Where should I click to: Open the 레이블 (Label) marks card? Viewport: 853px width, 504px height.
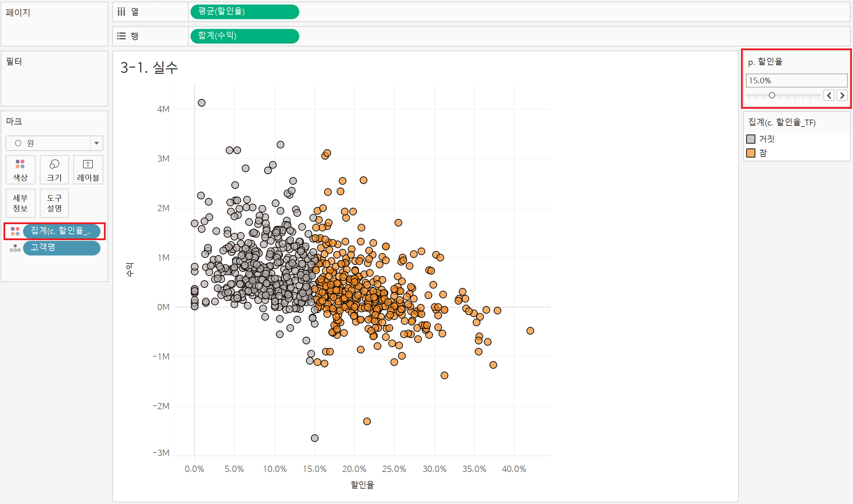click(88, 170)
